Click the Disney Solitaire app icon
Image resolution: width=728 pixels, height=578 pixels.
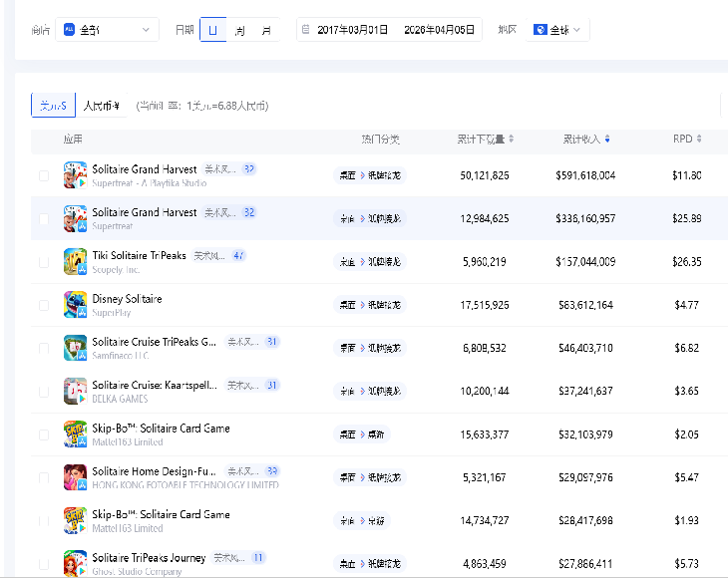tap(75, 304)
